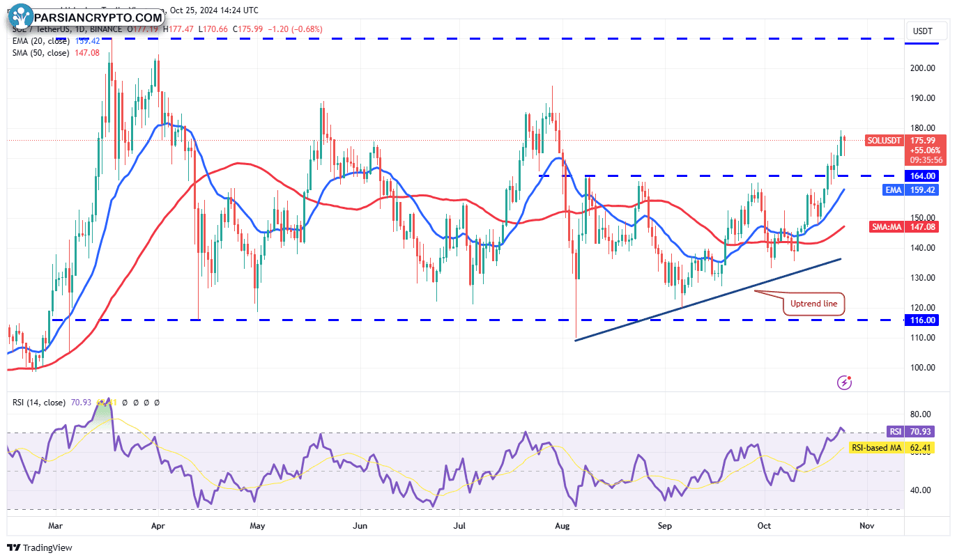Click the SOLUSDT symbol label on the price scale

click(x=883, y=140)
